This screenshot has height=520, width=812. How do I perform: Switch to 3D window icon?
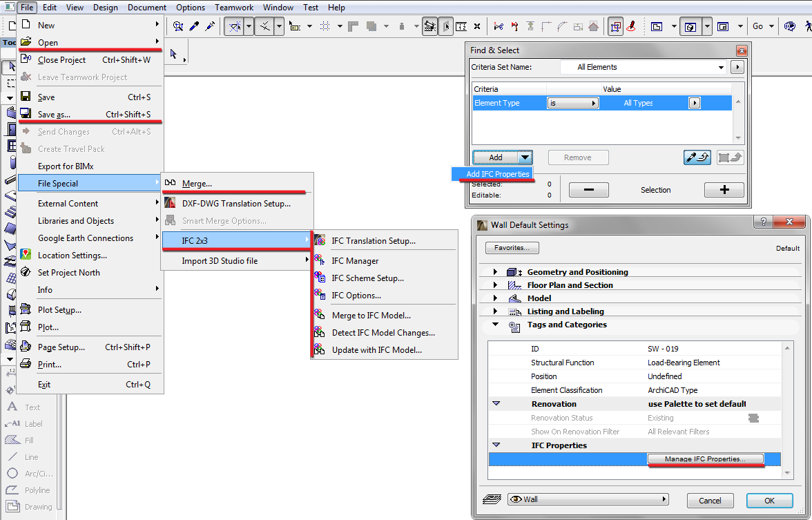pyautogui.click(x=690, y=26)
